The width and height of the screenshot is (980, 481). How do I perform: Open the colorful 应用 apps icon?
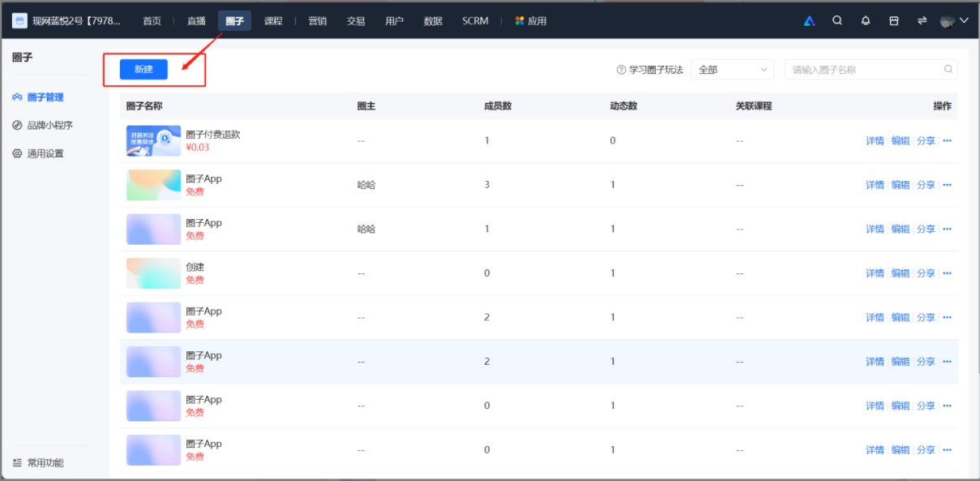(520, 21)
